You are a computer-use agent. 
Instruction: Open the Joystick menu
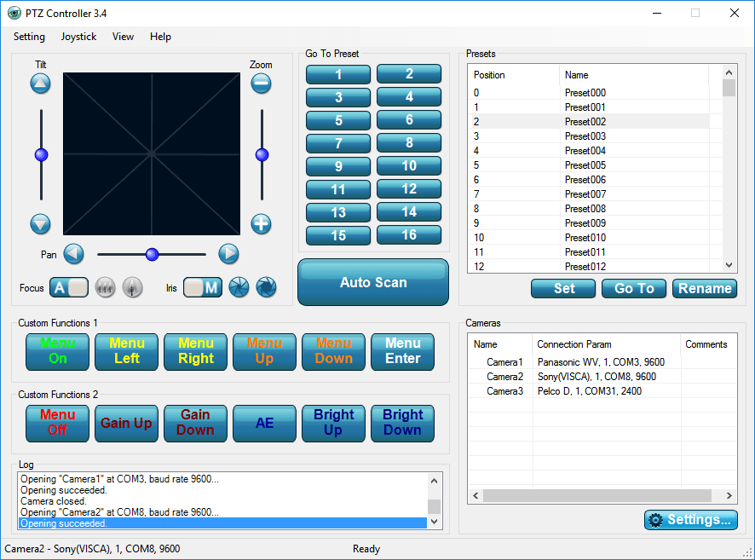click(x=78, y=37)
